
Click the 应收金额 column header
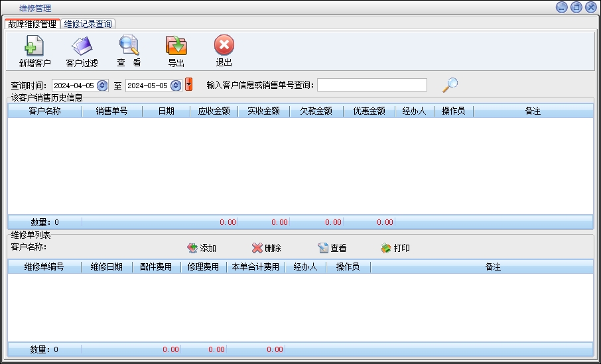click(x=214, y=111)
